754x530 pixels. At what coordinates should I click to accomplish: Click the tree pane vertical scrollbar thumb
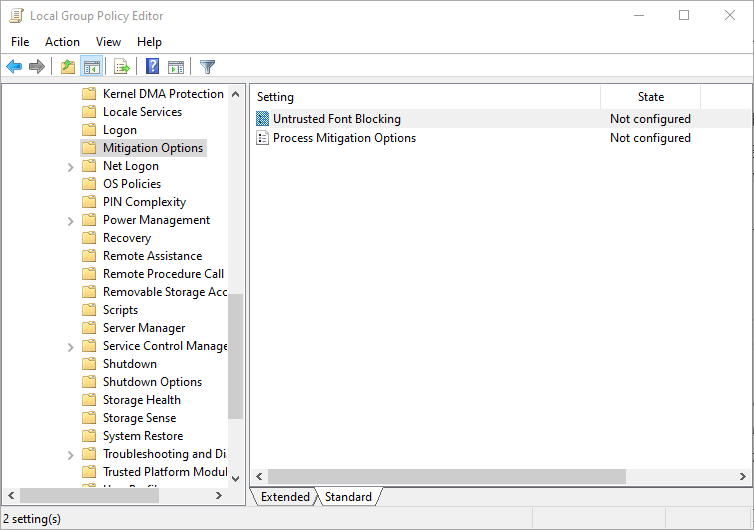[236, 356]
